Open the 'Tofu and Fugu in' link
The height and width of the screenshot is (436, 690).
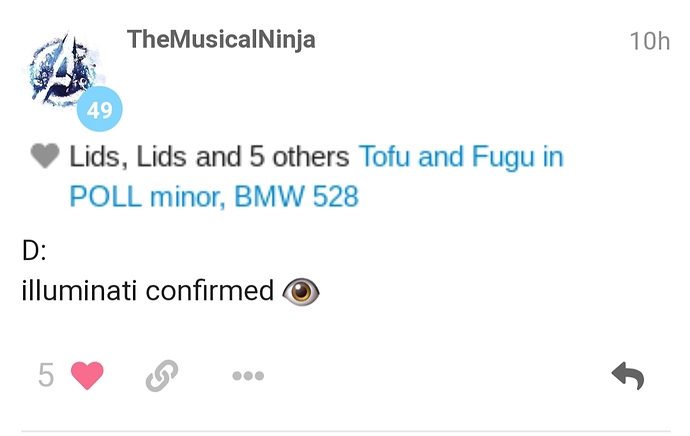(x=461, y=157)
